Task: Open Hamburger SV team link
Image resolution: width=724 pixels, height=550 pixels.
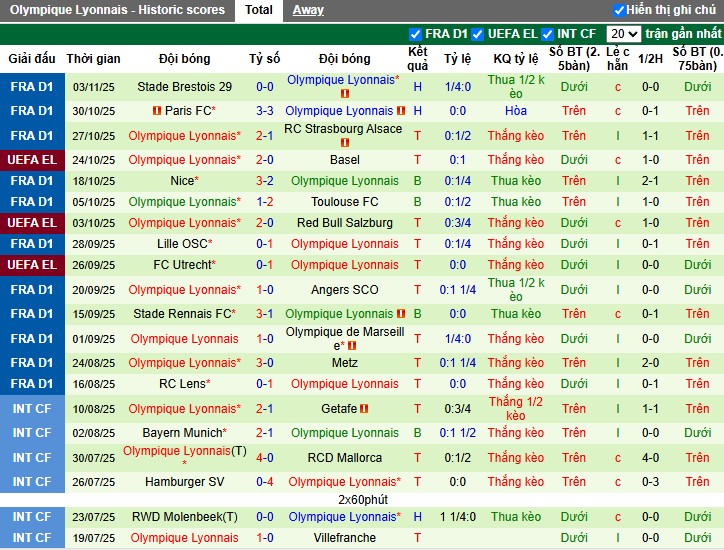Action: point(184,482)
